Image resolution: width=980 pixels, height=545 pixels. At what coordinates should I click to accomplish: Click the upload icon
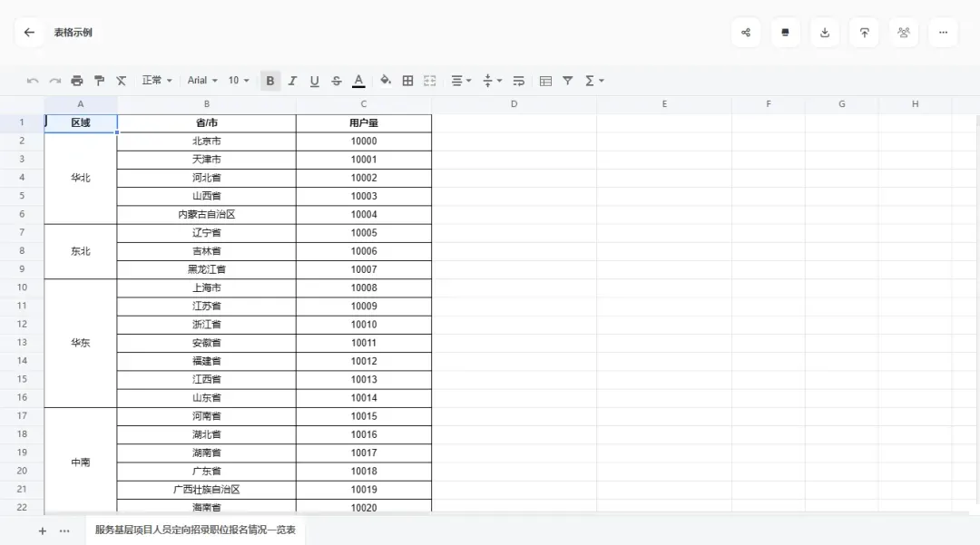pyautogui.click(x=865, y=33)
